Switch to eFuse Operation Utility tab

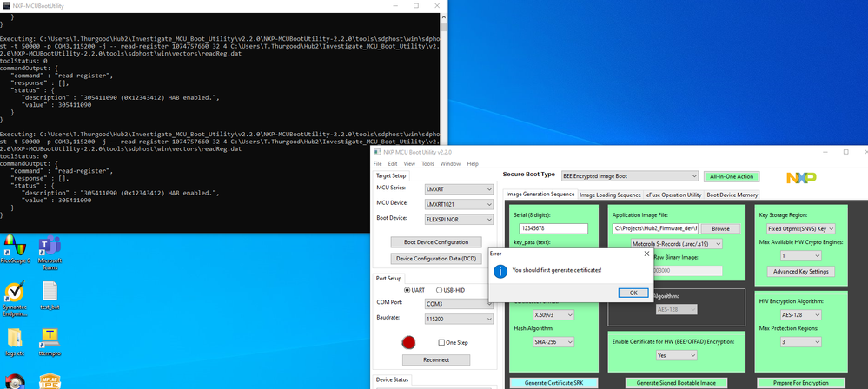(x=673, y=194)
